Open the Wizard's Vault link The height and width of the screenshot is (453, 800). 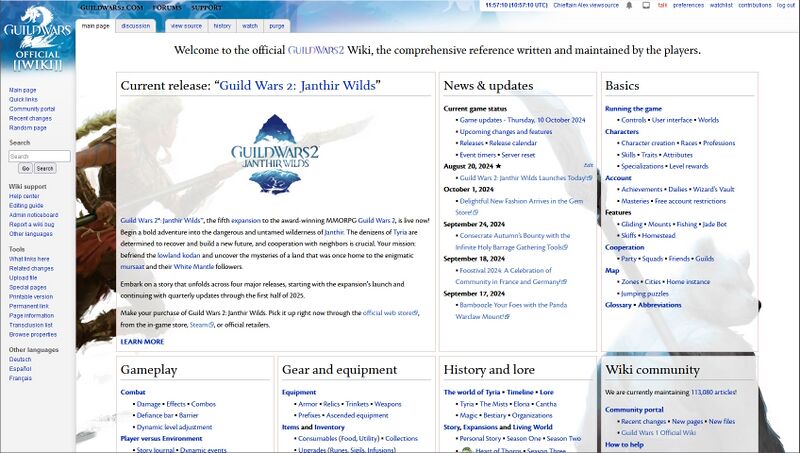pyautogui.click(x=713, y=189)
